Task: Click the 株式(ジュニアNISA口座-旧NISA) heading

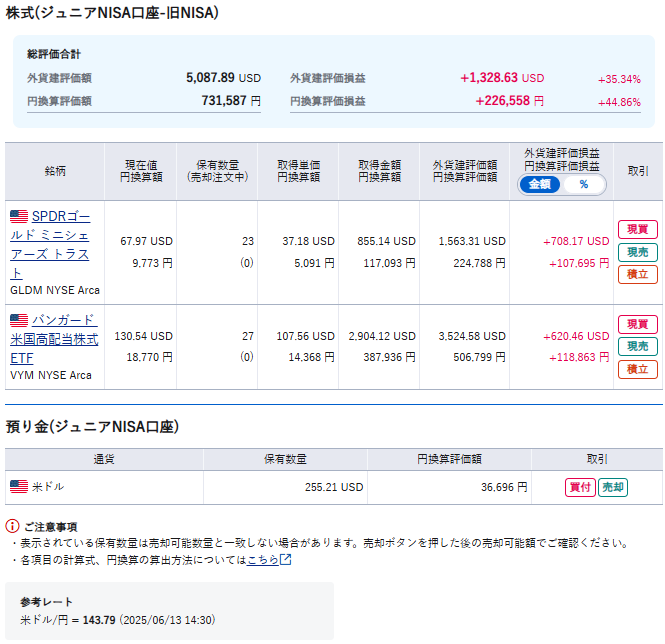Action: pyautogui.click(x=112, y=13)
